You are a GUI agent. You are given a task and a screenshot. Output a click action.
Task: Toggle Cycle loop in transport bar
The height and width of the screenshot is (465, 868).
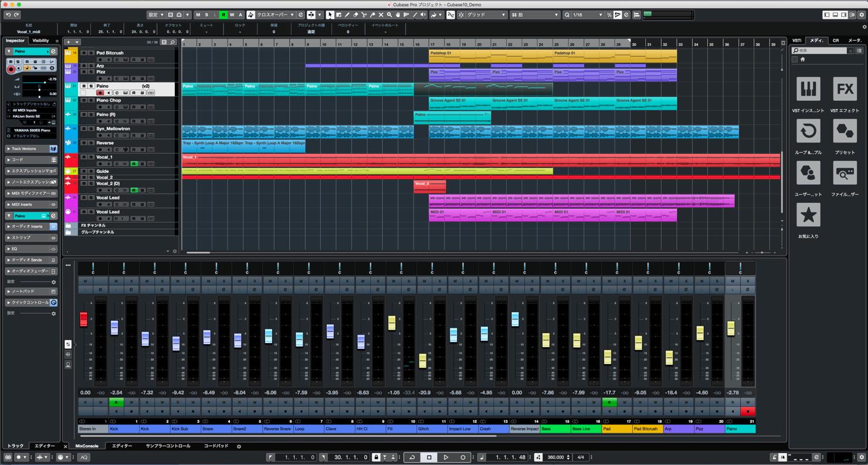pyautogui.click(x=412, y=457)
